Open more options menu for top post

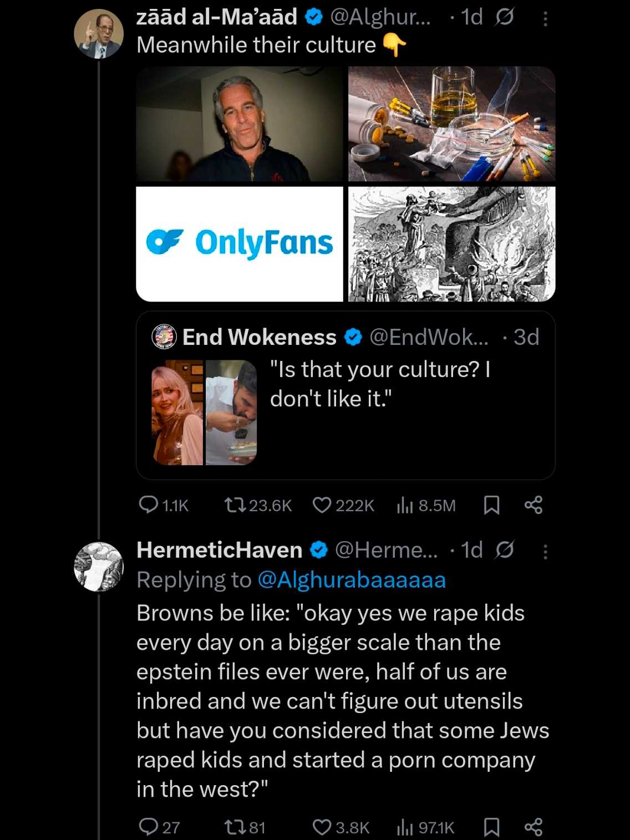coord(546,19)
